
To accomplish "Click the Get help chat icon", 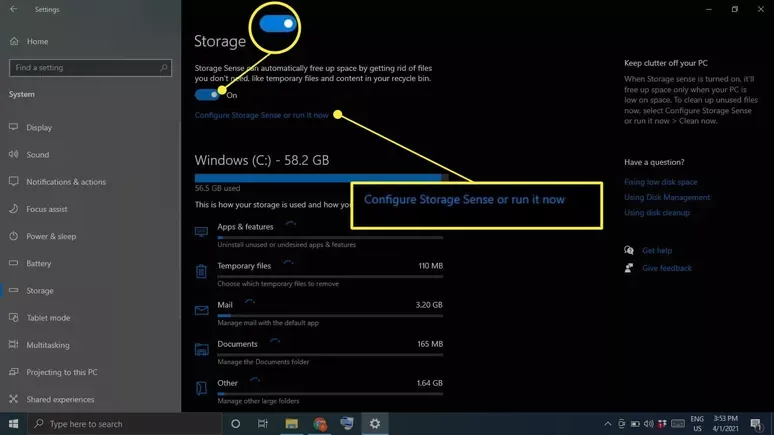I will (629, 250).
